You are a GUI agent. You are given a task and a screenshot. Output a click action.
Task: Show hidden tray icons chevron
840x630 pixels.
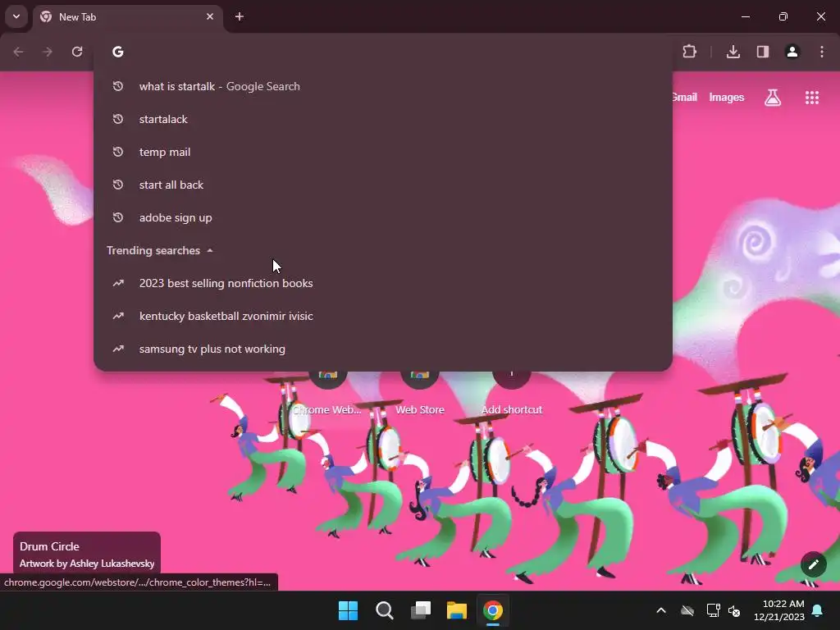(661, 610)
